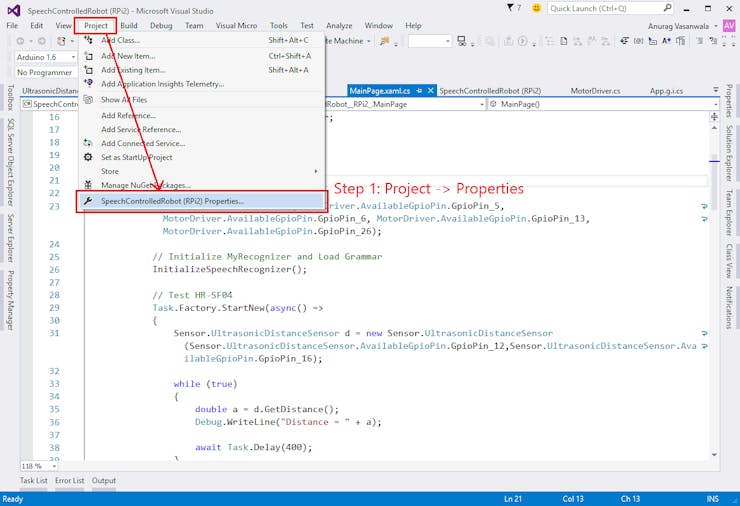740x506 pixels.
Task: Open the Build menu
Action: [129, 25]
